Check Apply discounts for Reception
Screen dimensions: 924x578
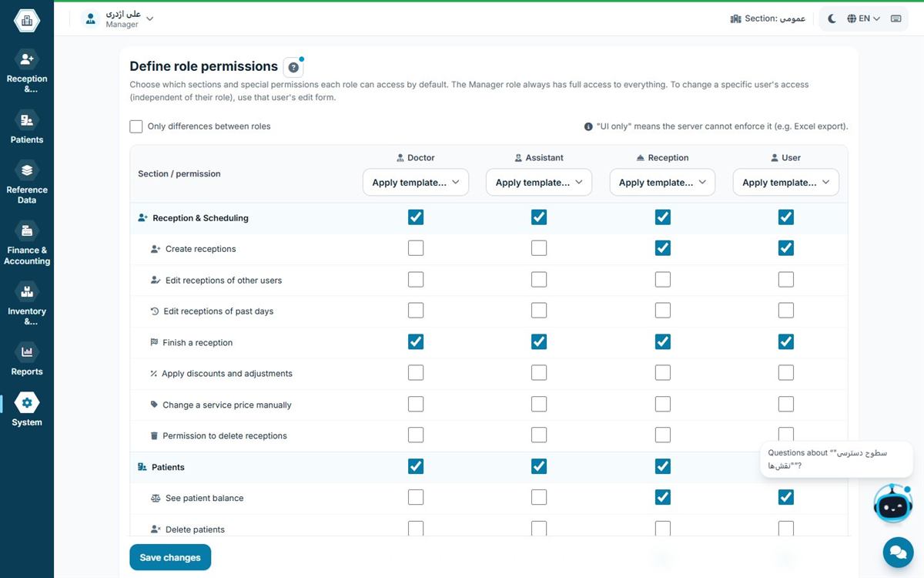[663, 373]
